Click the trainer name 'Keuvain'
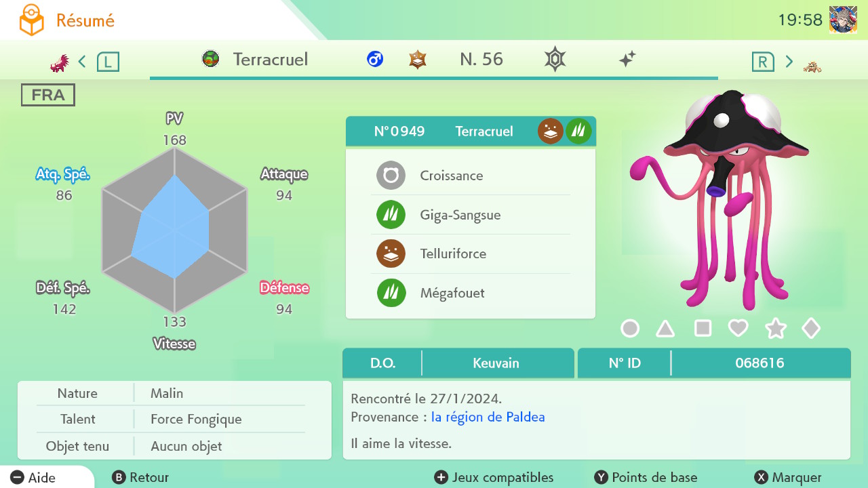This screenshot has height=488, width=868. click(x=496, y=363)
